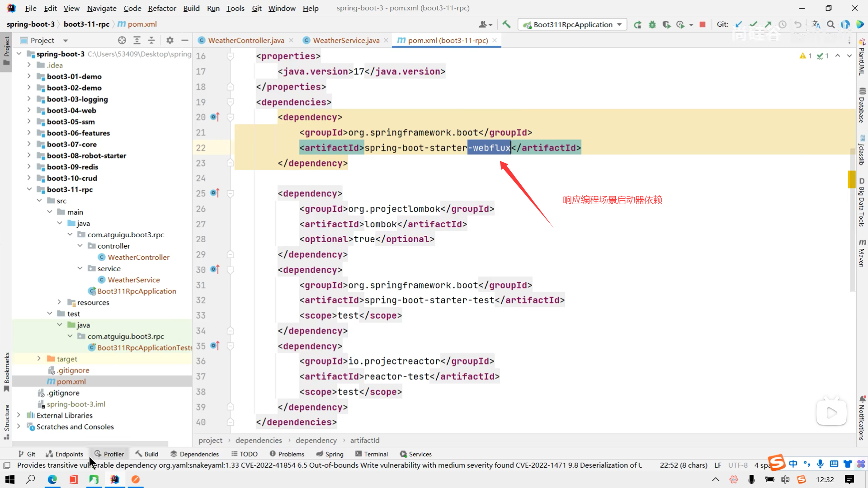Open Search Everywhere magnifier icon
The height and width of the screenshot is (488, 868).
coord(831,24)
